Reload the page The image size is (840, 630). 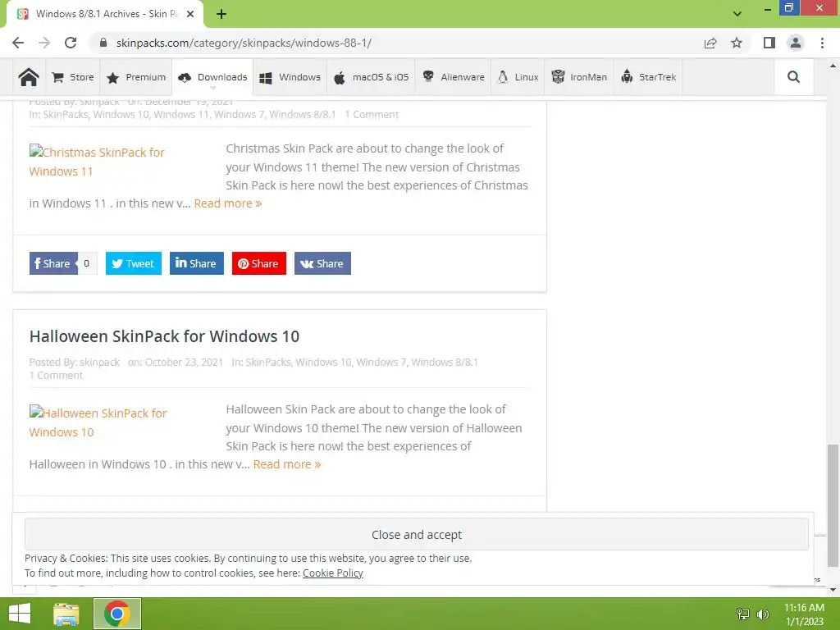71,43
